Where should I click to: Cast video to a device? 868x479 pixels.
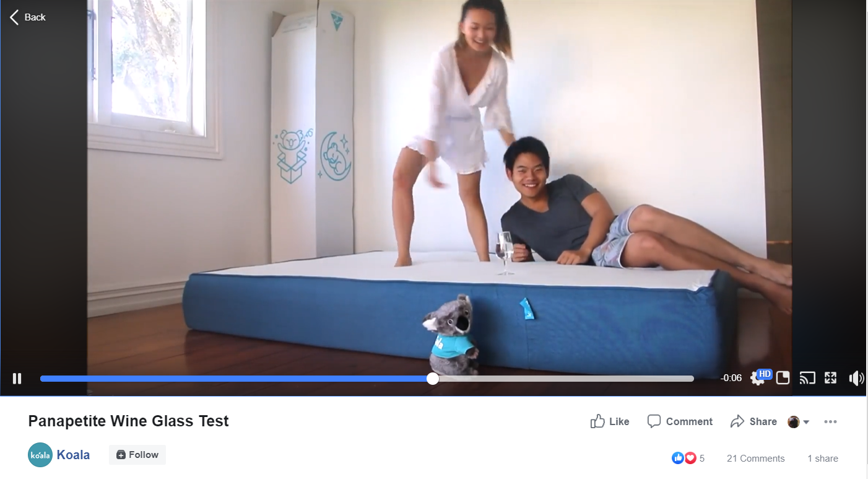coord(807,378)
